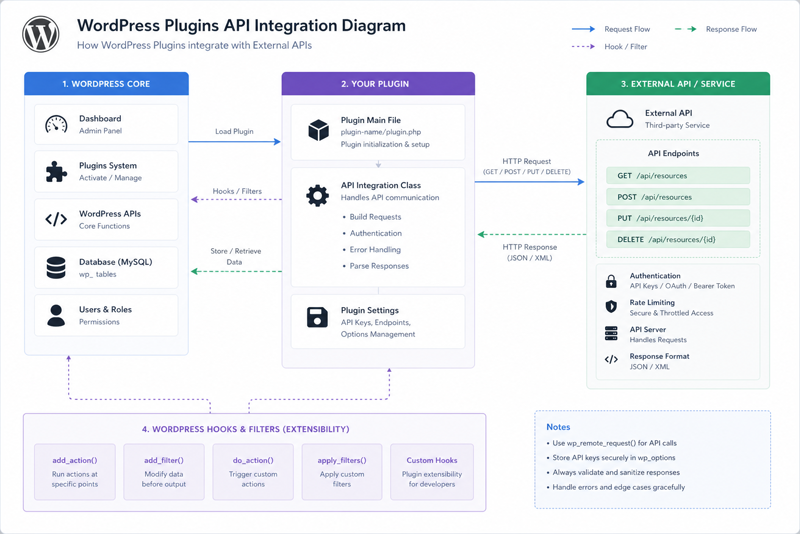Click the HTTP Response label

coord(530,247)
